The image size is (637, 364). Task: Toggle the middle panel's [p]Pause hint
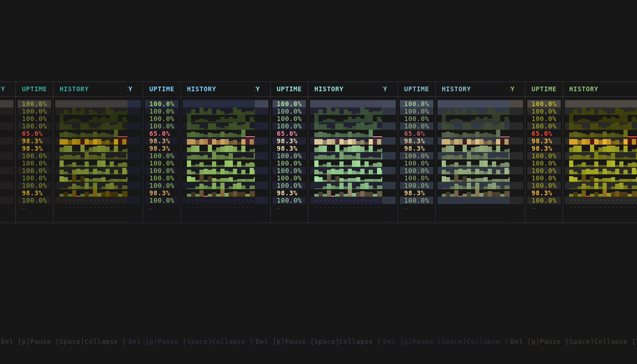click(289, 342)
